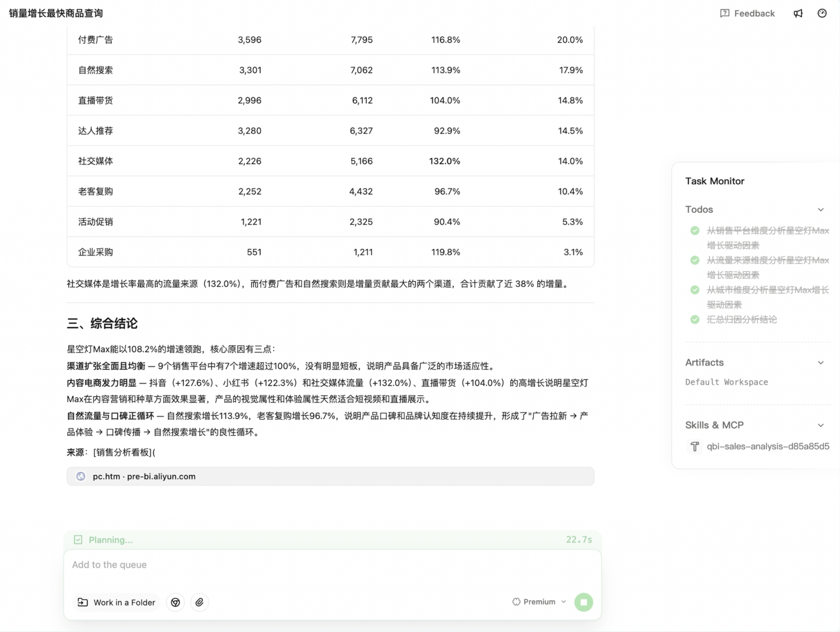The image size is (840, 632).
Task: Toggle the 流量来源维度 todo checkmark
Action: (x=695, y=260)
